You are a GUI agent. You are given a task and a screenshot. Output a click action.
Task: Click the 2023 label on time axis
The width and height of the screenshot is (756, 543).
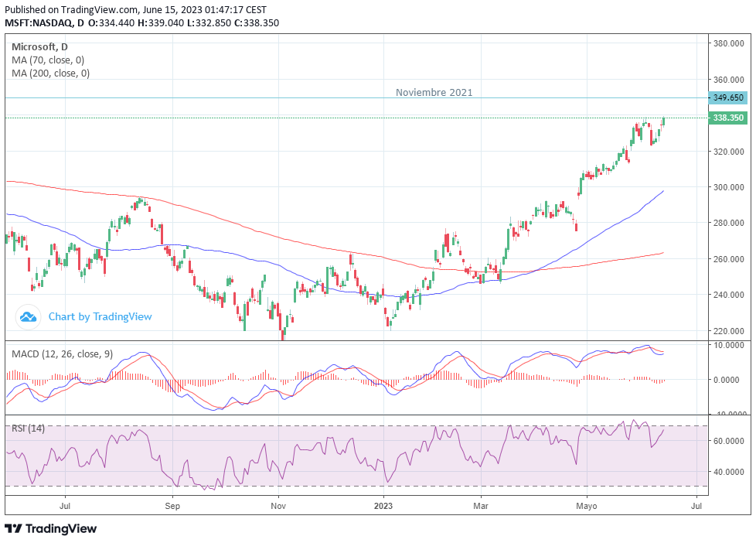click(x=383, y=506)
